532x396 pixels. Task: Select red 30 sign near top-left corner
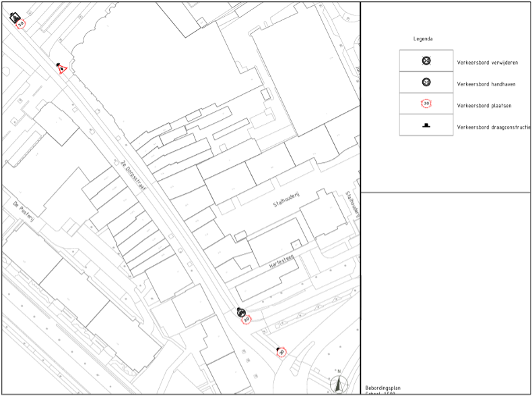[21, 25]
